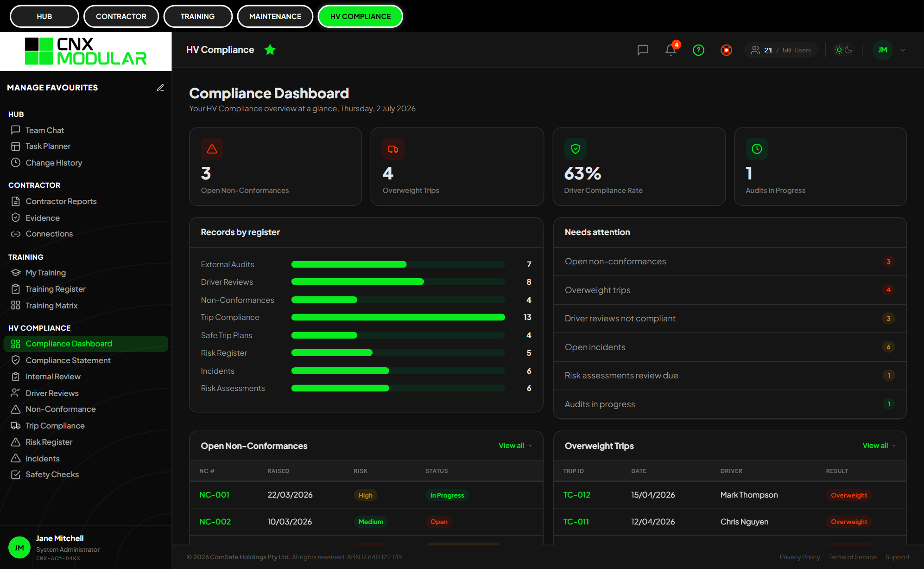
Task: Open Support footer link
Action: coord(898,557)
